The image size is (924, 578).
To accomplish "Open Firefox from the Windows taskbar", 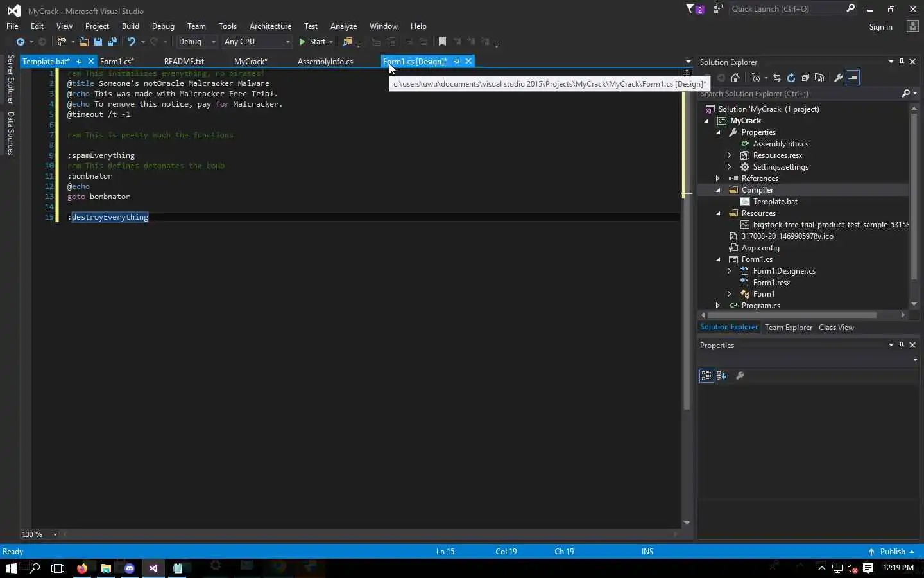I will (82, 568).
